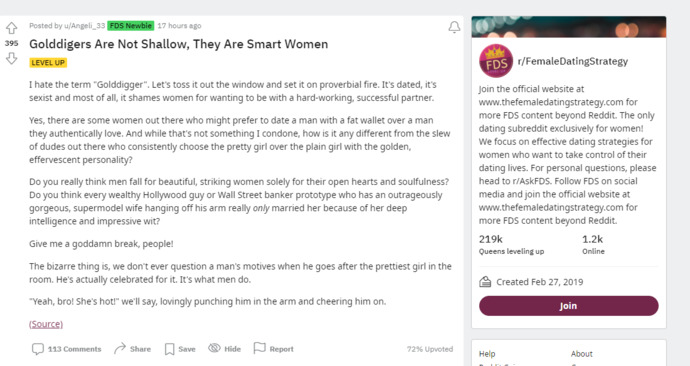Save the post with the bookmark icon
The image size is (690, 366).
tap(169, 349)
